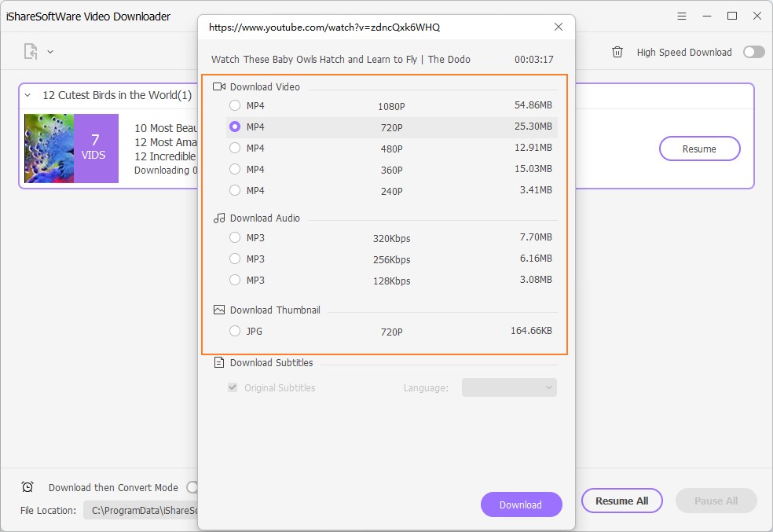Click the Resume All button
Screen dimensions: 773x532
pos(621,501)
